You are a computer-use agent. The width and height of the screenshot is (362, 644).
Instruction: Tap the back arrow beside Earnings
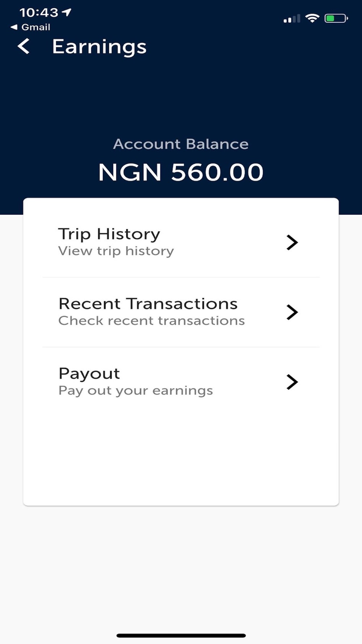click(x=24, y=47)
